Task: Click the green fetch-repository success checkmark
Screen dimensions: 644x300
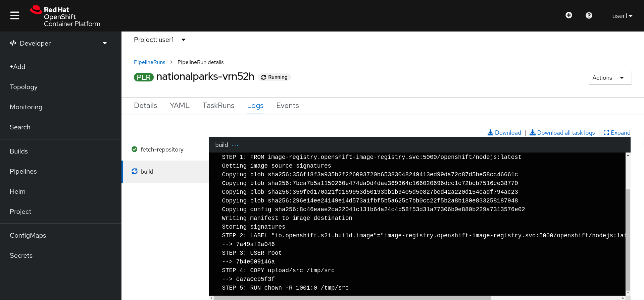Action: (135, 149)
